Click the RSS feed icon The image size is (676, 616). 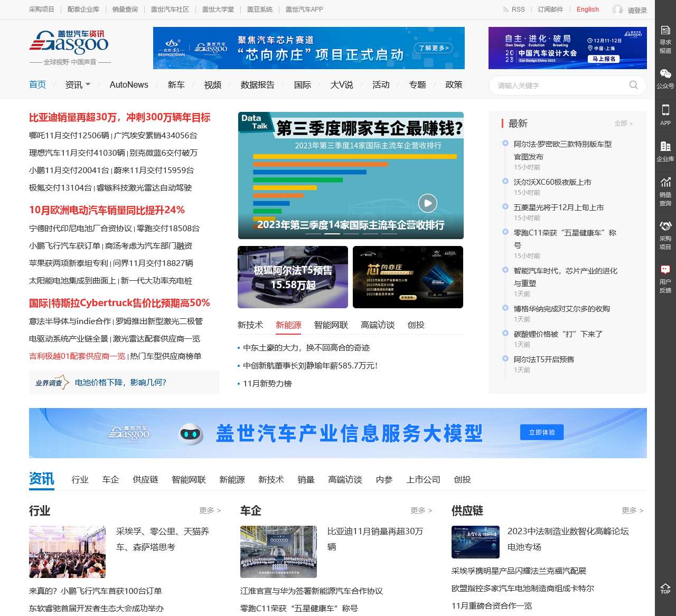(506, 10)
